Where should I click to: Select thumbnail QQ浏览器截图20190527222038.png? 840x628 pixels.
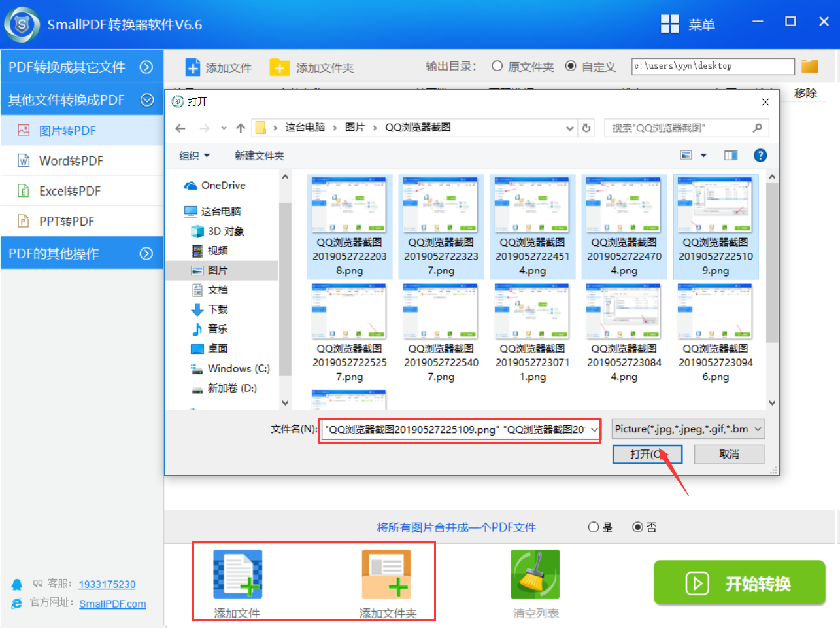click(x=349, y=226)
